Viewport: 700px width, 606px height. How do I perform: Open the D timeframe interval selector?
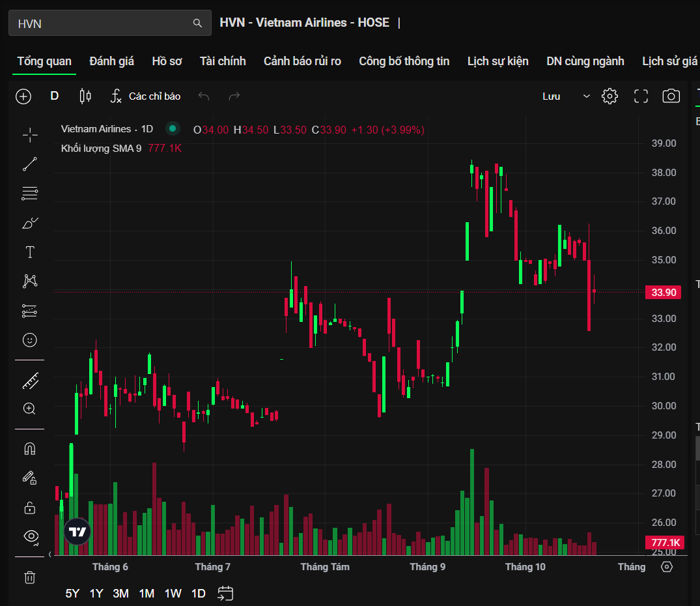pos(55,96)
